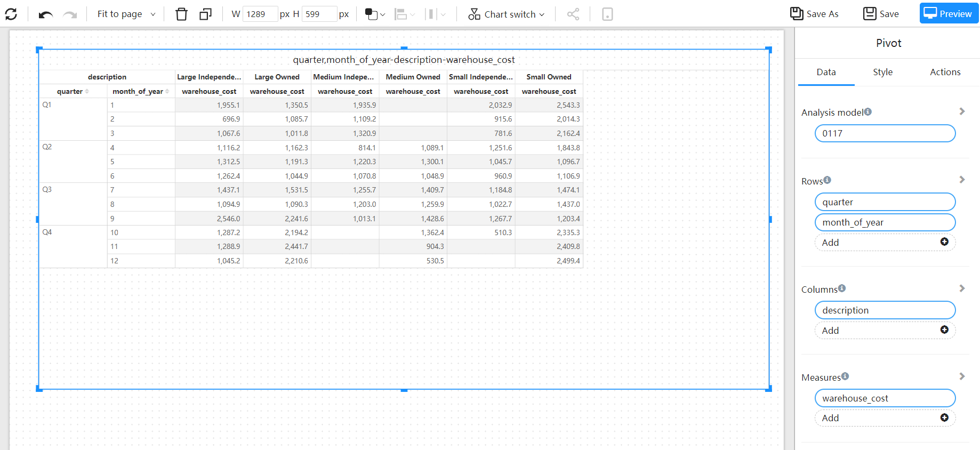Image resolution: width=980 pixels, height=450 pixels.
Task: Click the Save button
Action: 881,14
